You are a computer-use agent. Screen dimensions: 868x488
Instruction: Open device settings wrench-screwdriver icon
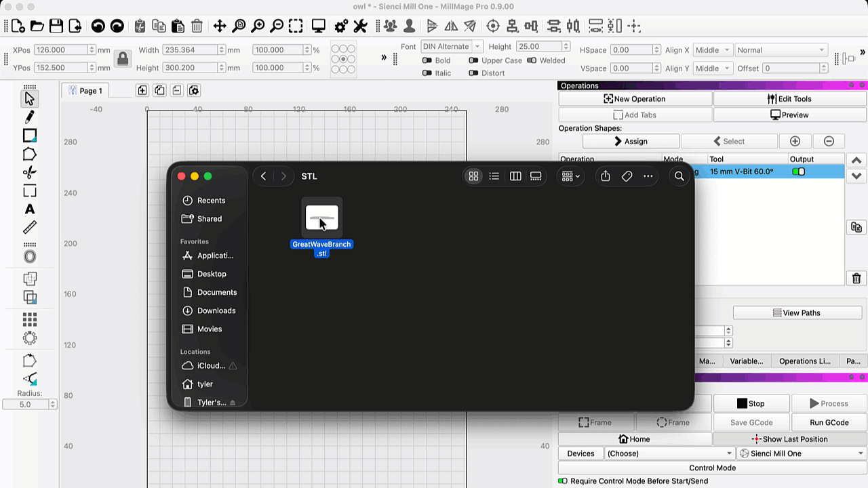(x=361, y=26)
